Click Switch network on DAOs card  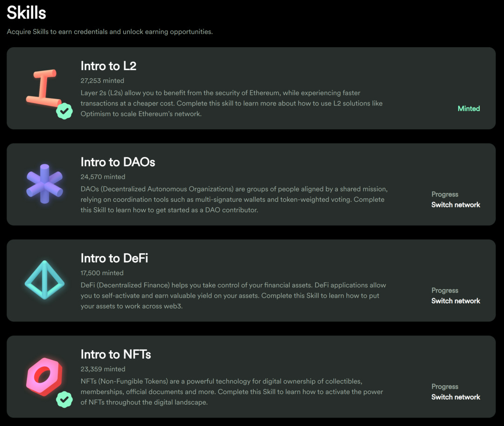[x=455, y=205]
